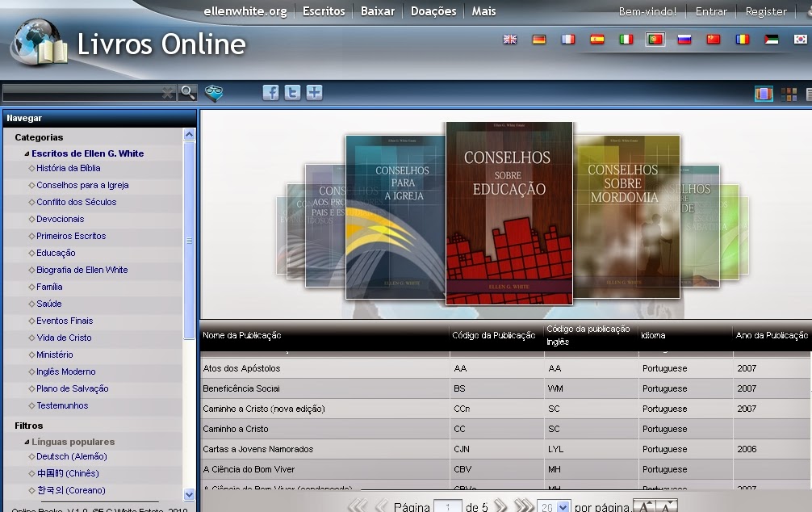Select the Russian flag
Screen dimensions: 812x512
click(684, 40)
